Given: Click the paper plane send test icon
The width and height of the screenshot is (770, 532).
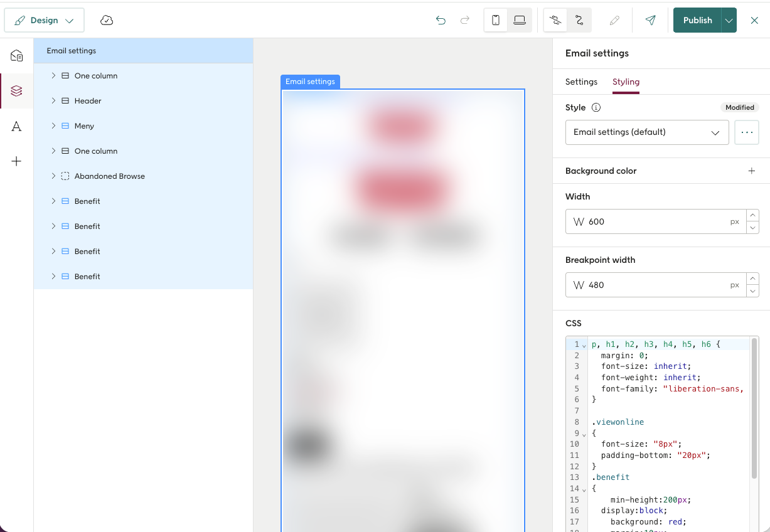Looking at the screenshot, I should pyautogui.click(x=650, y=20).
